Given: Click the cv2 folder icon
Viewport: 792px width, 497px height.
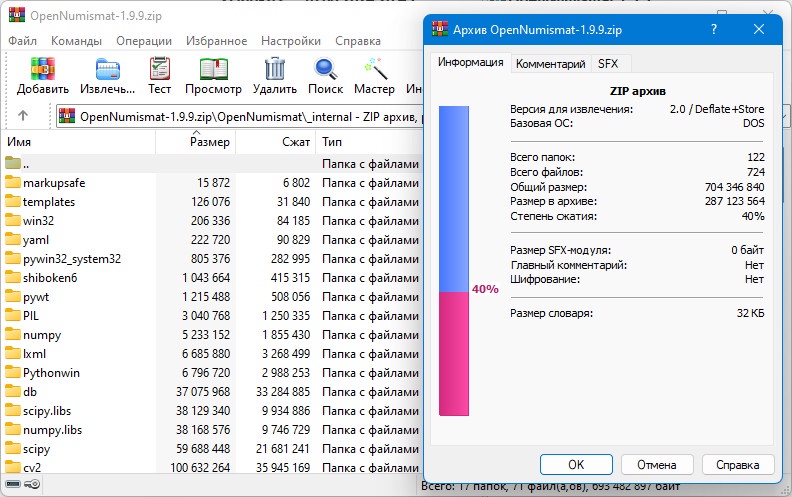Looking at the screenshot, I should [x=13, y=467].
